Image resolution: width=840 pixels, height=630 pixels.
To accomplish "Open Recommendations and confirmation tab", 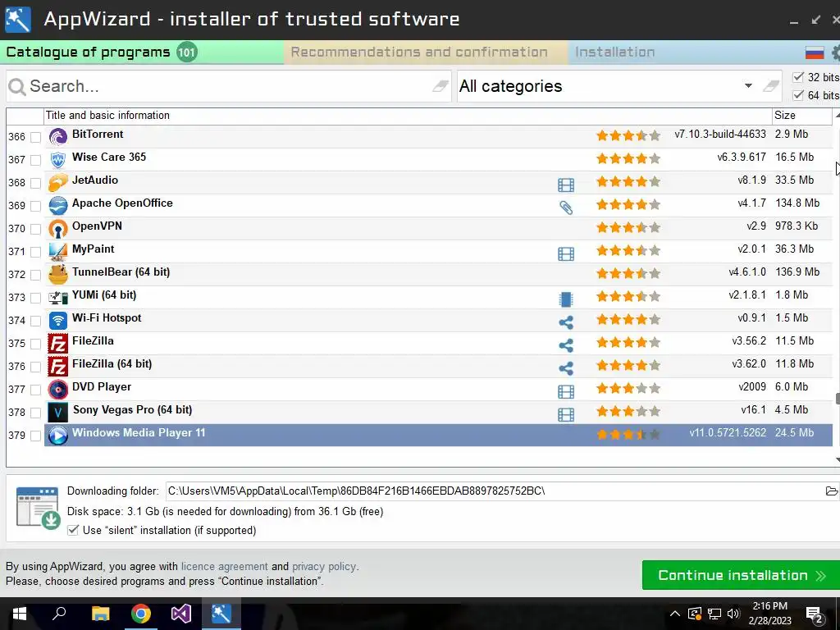I will click(x=426, y=52).
